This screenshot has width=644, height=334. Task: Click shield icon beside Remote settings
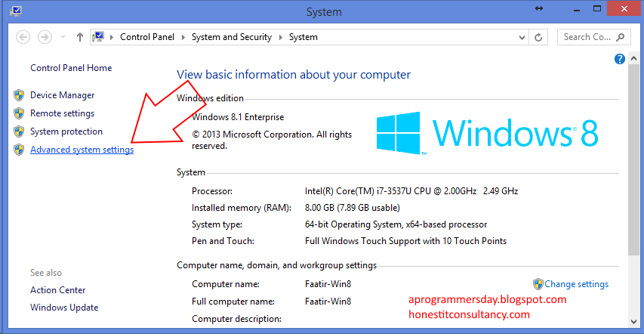[18, 113]
